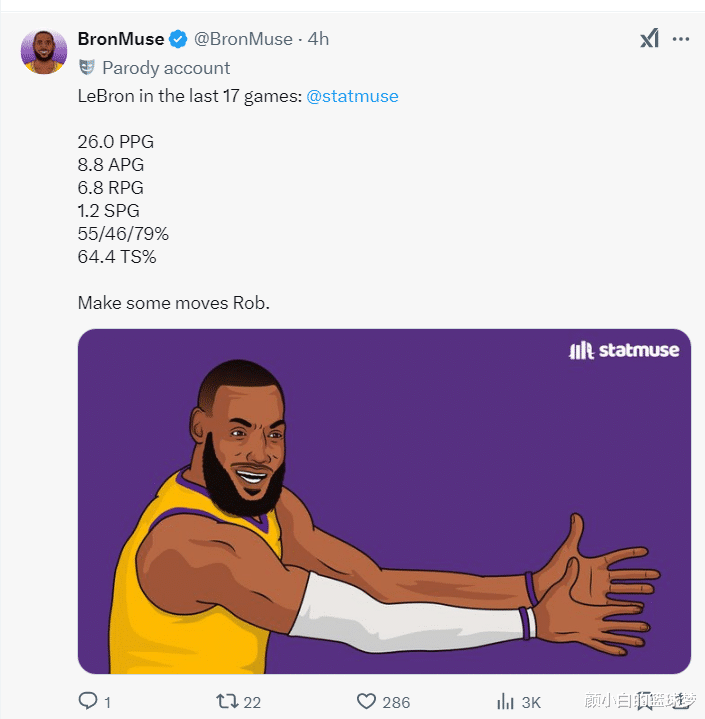Open BronMuse's profile avatar

44,51
